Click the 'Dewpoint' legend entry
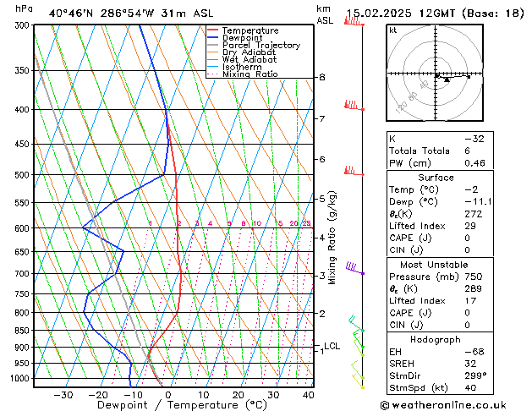 pos(242,38)
